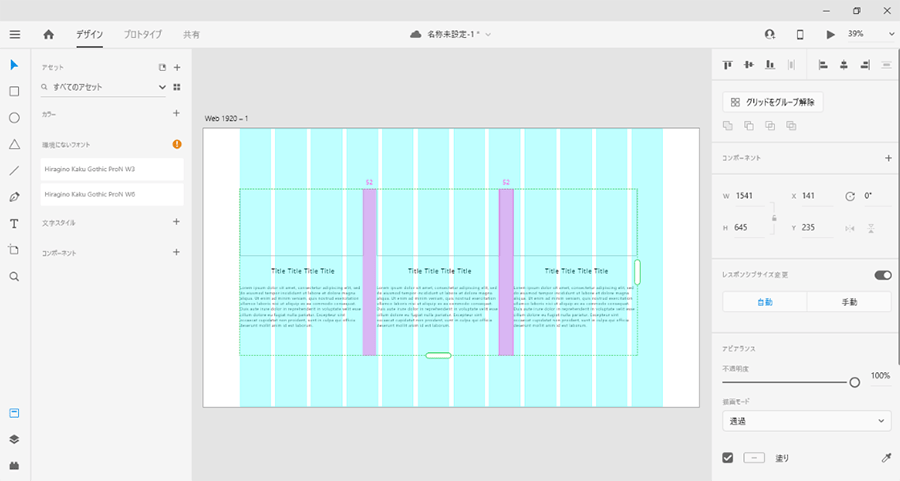The width and height of the screenshot is (900, 481).
Task: Choose the Select arrow tool
Action: click(14, 65)
